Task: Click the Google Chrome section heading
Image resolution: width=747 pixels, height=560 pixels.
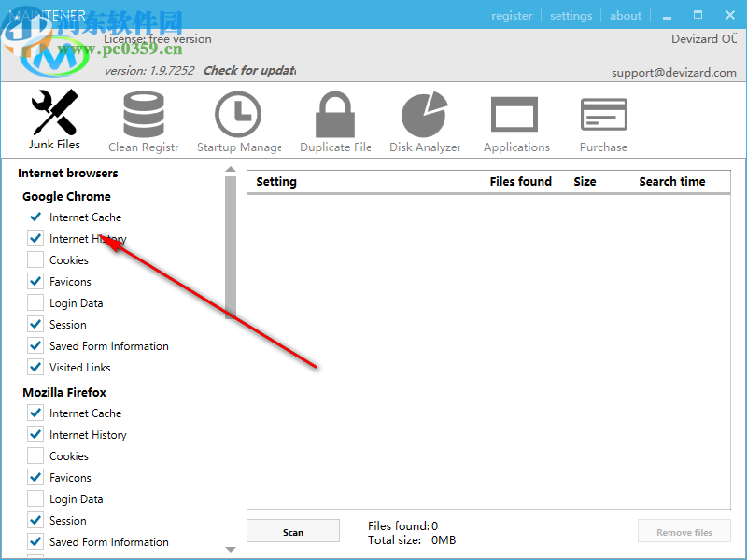Action: (66, 196)
